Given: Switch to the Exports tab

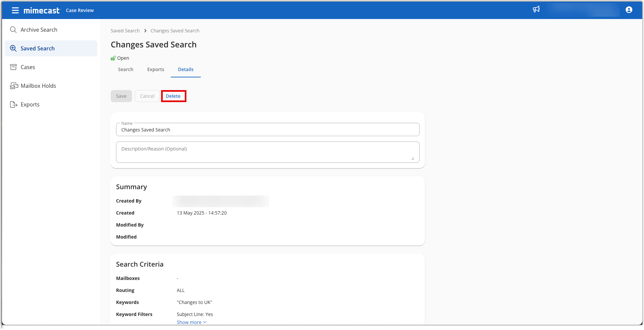Looking at the screenshot, I should (155, 69).
